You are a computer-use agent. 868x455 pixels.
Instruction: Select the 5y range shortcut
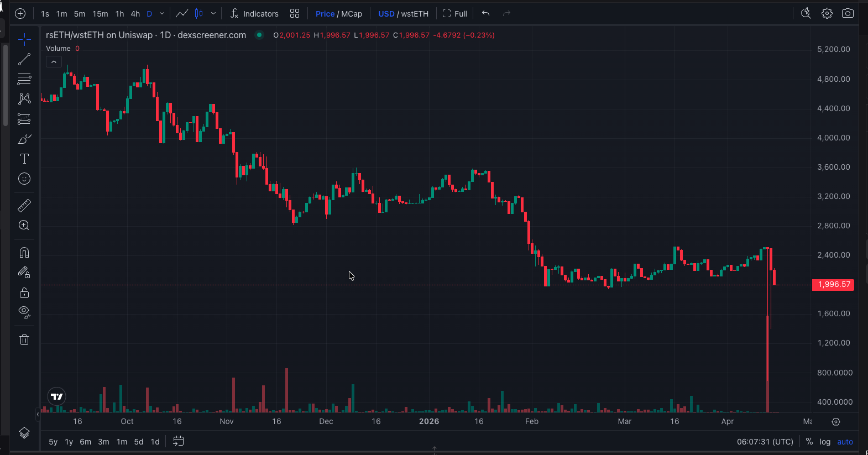53,442
